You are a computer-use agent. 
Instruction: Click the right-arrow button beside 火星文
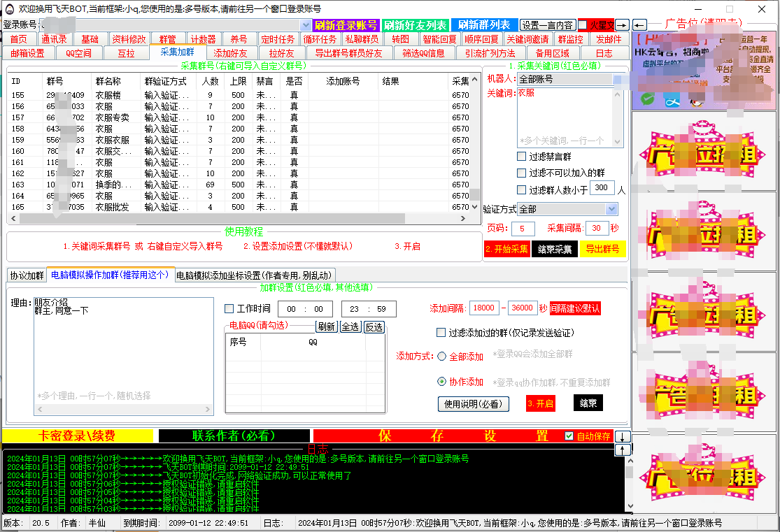pyautogui.click(x=622, y=25)
